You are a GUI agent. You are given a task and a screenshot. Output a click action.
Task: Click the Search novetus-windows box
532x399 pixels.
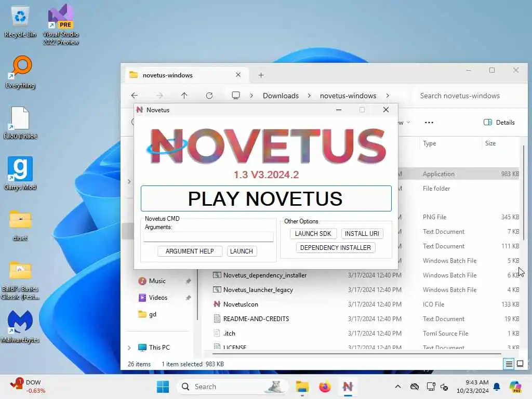(468, 96)
